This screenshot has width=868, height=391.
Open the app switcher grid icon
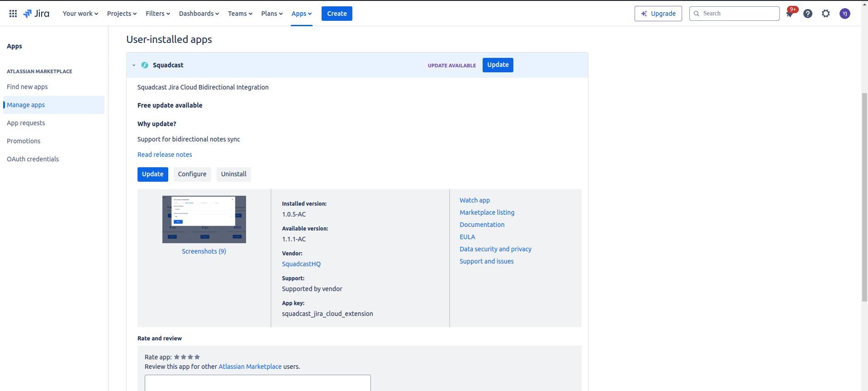[13, 14]
